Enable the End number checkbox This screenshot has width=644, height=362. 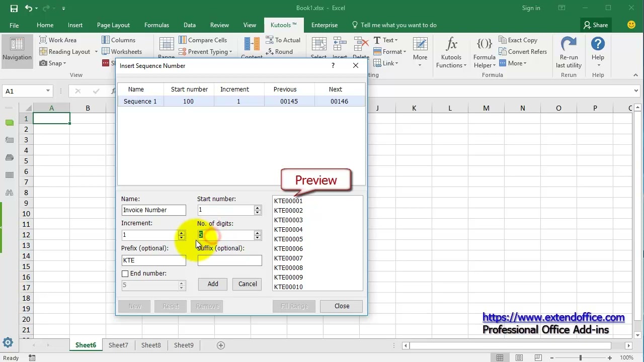[x=125, y=274]
